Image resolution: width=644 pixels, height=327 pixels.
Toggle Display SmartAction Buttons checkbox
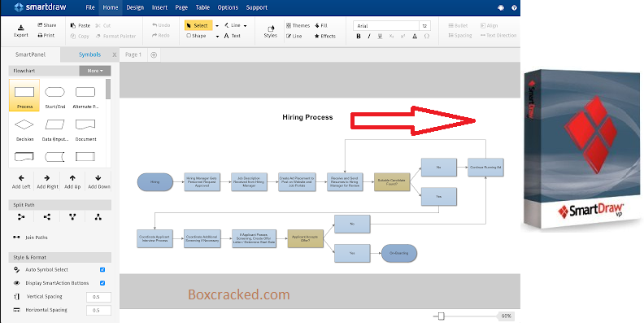tap(102, 283)
